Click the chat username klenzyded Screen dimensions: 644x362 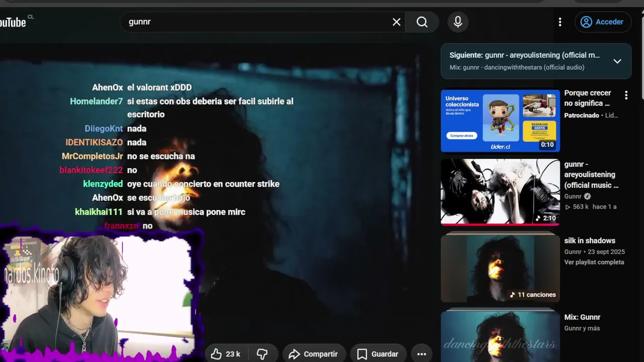pos(103,184)
